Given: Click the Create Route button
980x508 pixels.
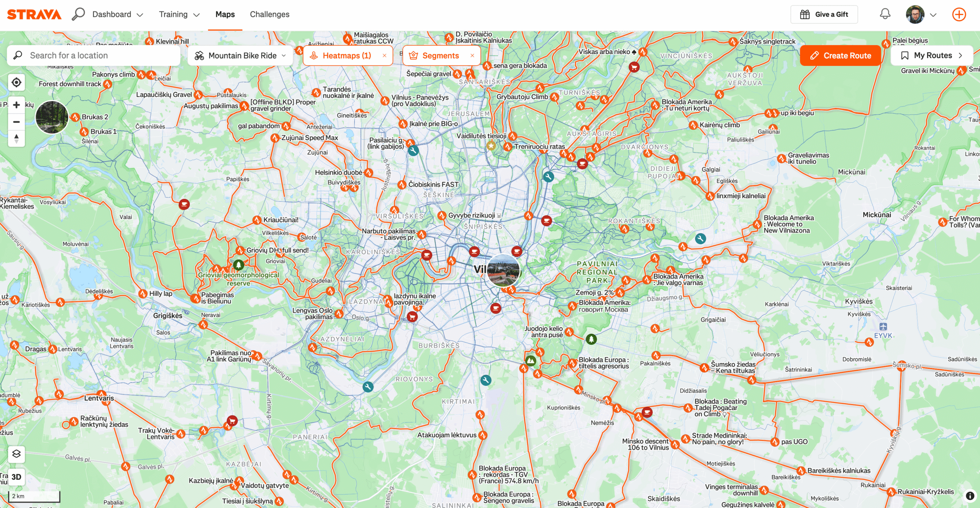Looking at the screenshot, I should tap(840, 56).
